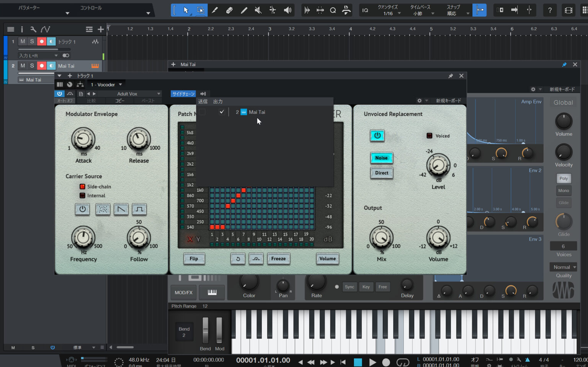Select the Mute tool in the toolbar

coord(258,10)
